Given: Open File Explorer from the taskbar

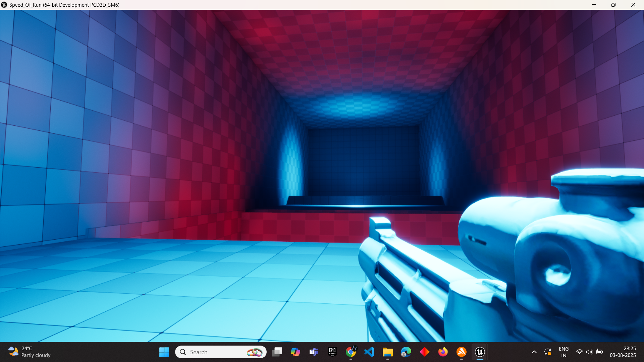Looking at the screenshot, I should [x=387, y=352].
